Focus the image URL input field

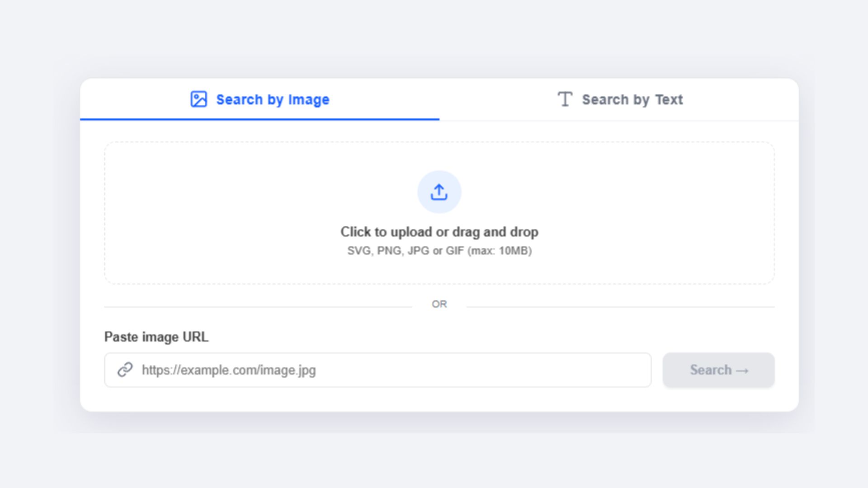click(x=452, y=370)
